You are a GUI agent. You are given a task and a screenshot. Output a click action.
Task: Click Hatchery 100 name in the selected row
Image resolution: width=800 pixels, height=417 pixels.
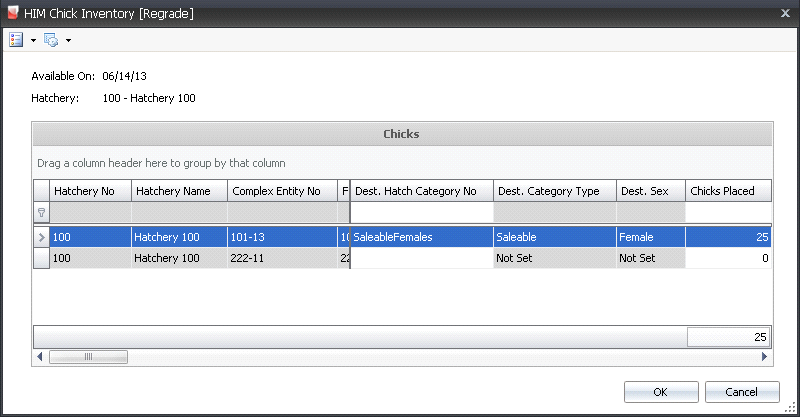point(179,237)
